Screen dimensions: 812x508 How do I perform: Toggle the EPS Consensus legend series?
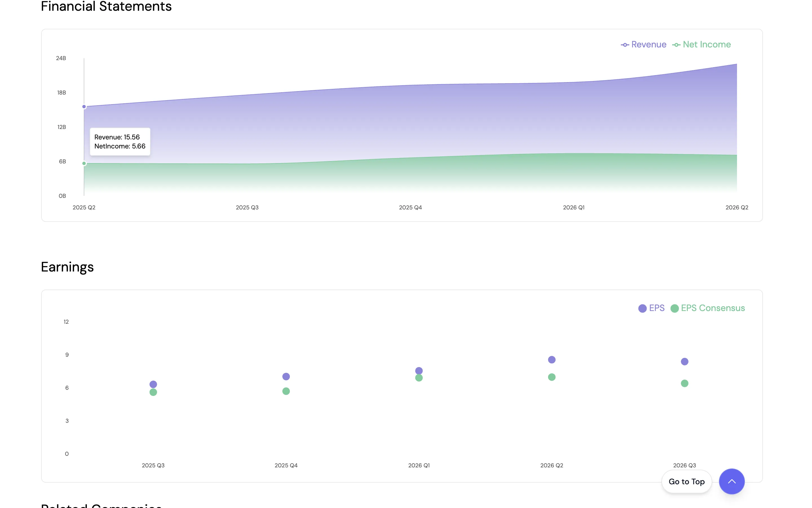coord(707,308)
